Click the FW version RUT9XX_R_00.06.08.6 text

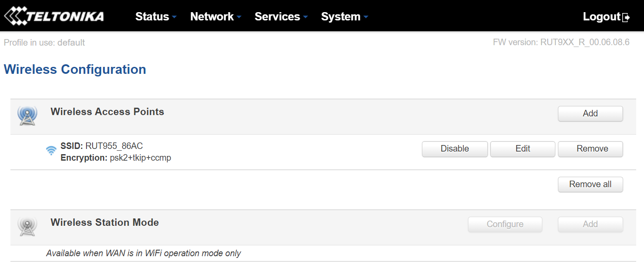(x=561, y=43)
